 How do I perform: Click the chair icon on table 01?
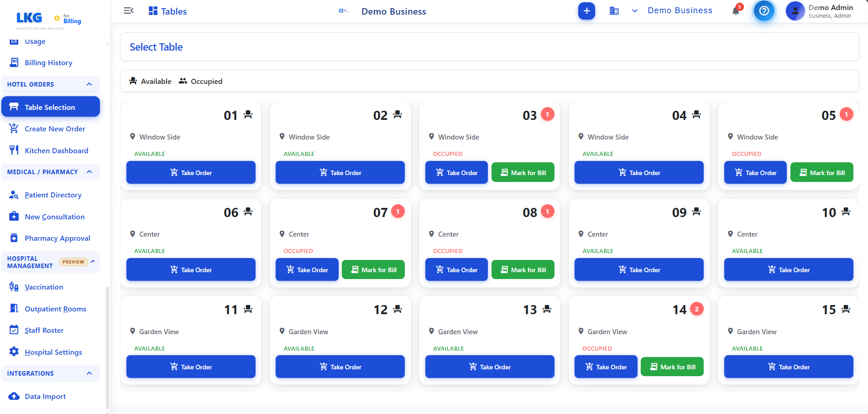[x=248, y=114]
